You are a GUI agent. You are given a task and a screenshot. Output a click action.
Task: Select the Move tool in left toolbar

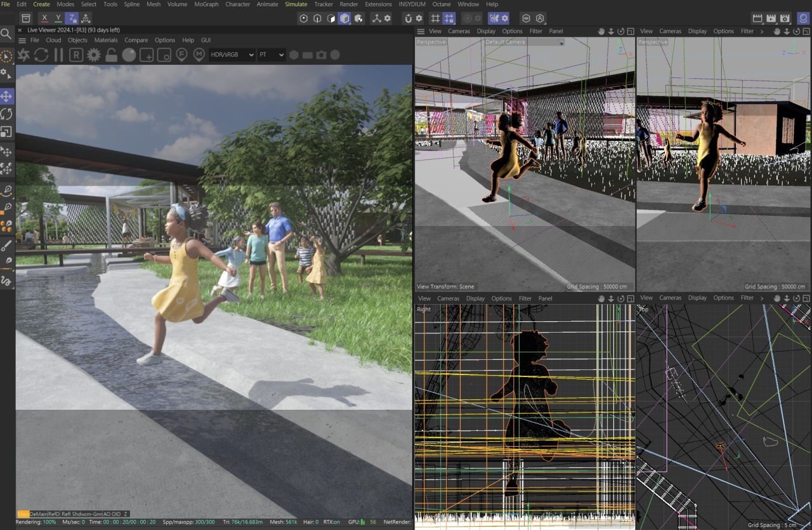click(6, 96)
